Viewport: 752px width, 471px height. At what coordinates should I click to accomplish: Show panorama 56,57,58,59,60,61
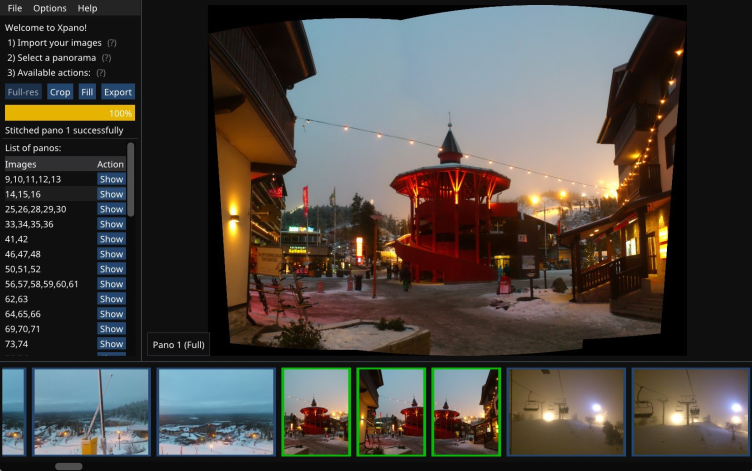[111, 284]
